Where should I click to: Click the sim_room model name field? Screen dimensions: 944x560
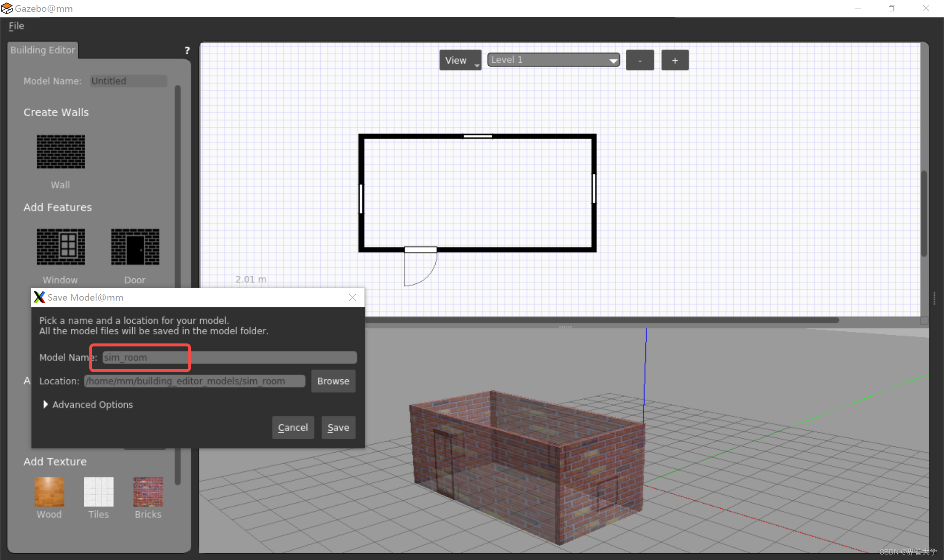click(230, 357)
